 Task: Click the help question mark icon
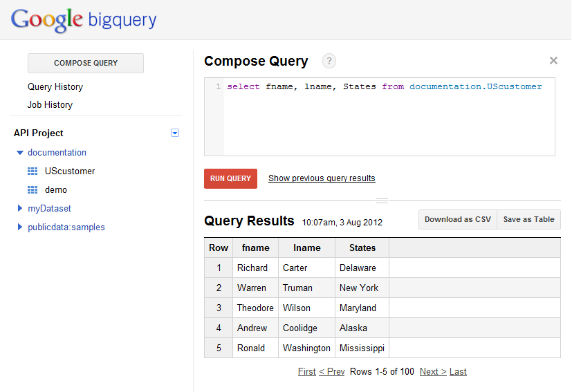pyautogui.click(x=329, y=61)
